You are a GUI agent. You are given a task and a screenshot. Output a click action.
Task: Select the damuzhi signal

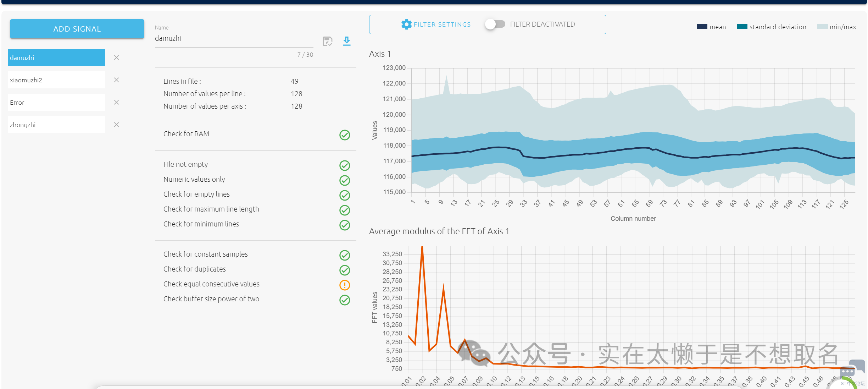[x=56, y=57]
